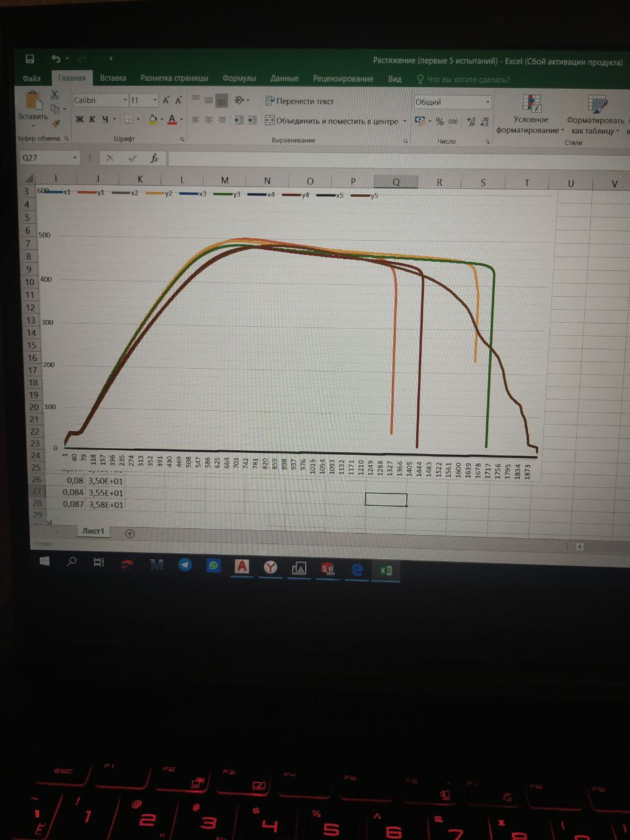Open the fill color dropdown arrow

[x=162, y=120]
